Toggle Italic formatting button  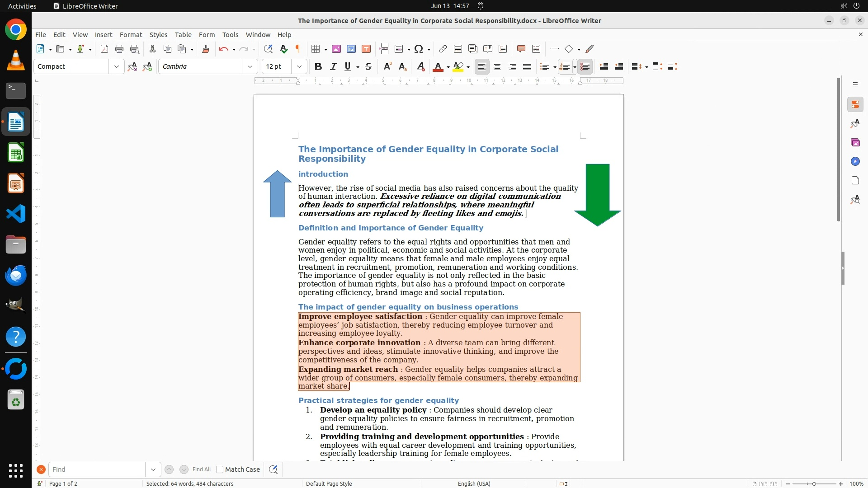click(x=333, y=66)
